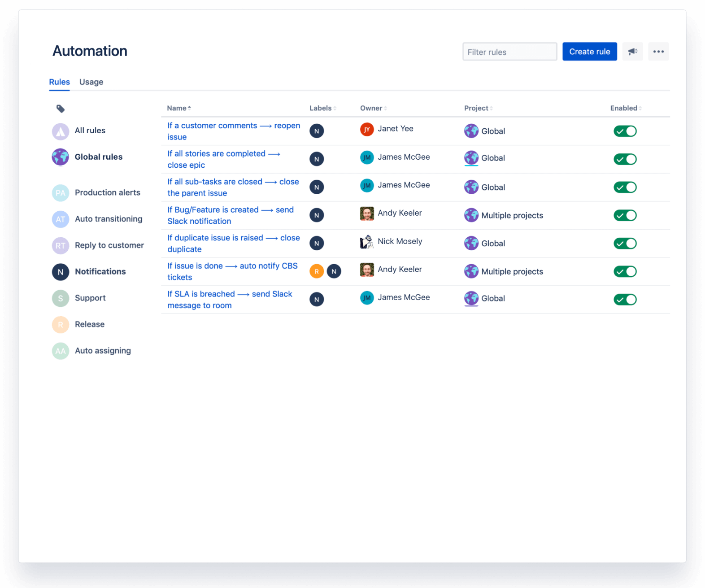705x588 pixels.
Task: Focus the Filter rules search field
Action: (x=509, y=52)
